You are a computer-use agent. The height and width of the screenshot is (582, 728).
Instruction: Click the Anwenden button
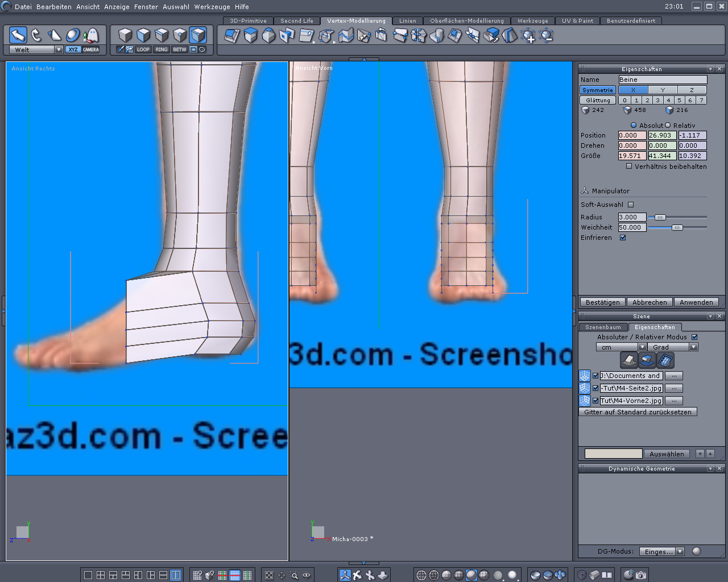[x=696, y=302]
